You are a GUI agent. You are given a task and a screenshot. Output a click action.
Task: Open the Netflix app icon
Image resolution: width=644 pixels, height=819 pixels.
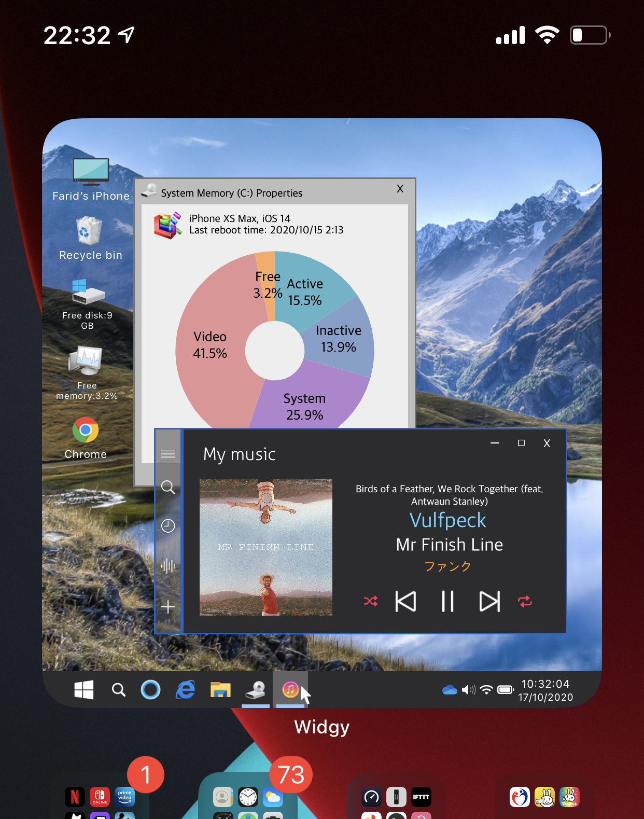(x=75, y=797)
